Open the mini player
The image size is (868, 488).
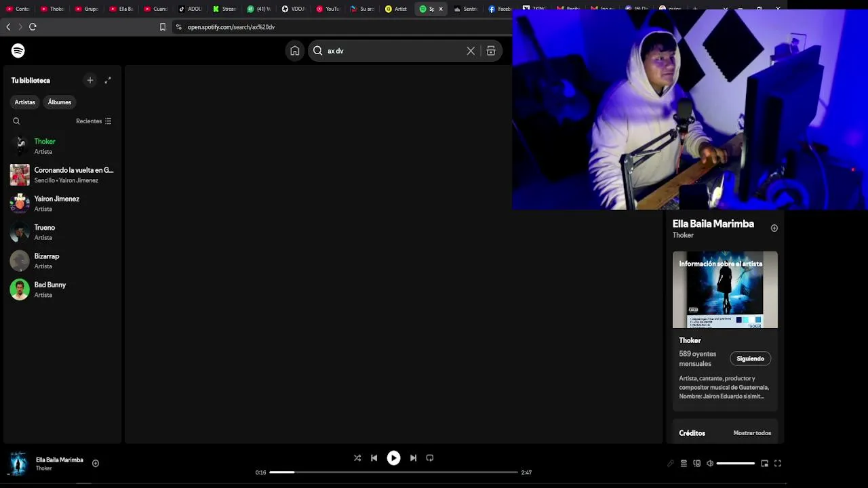[x=764, y=464]
